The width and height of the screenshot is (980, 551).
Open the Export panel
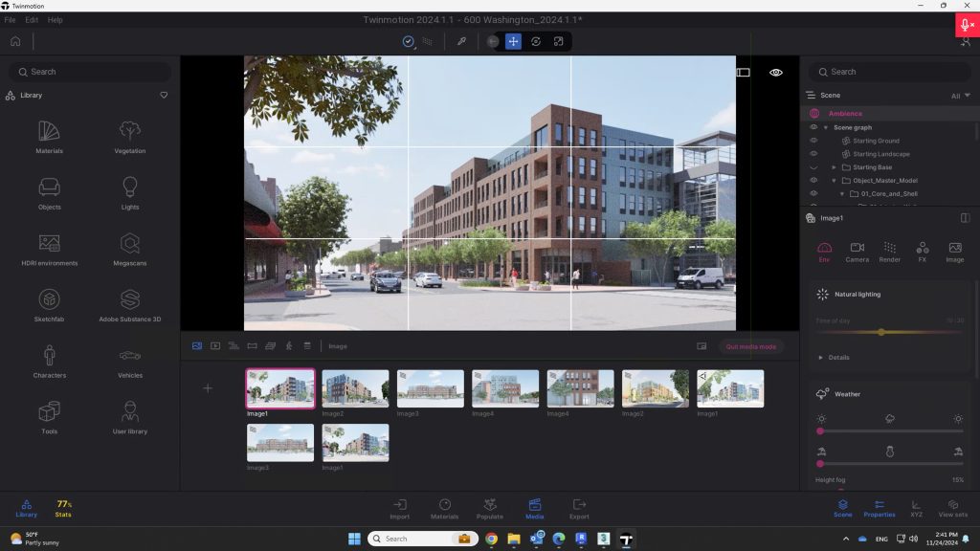[x=579, y=508]
